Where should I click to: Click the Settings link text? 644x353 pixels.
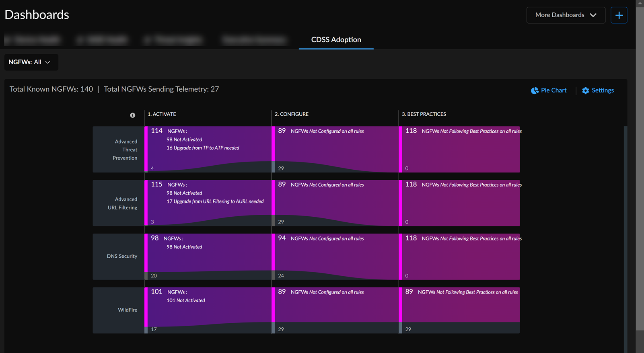point(603,90)
